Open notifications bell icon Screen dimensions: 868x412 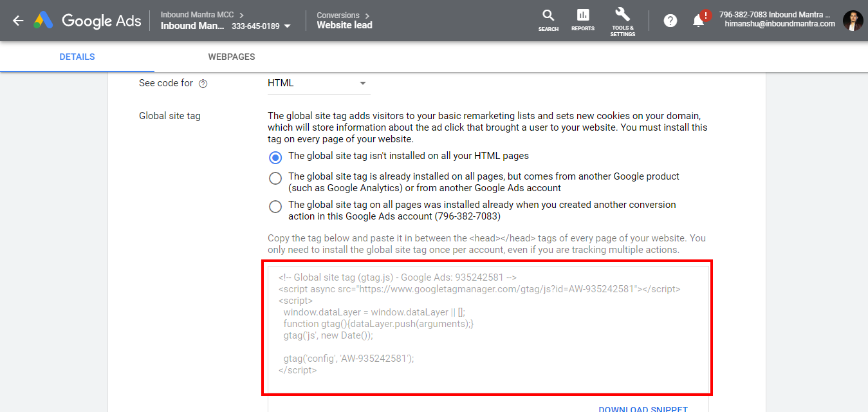click(x=699, y=21)
